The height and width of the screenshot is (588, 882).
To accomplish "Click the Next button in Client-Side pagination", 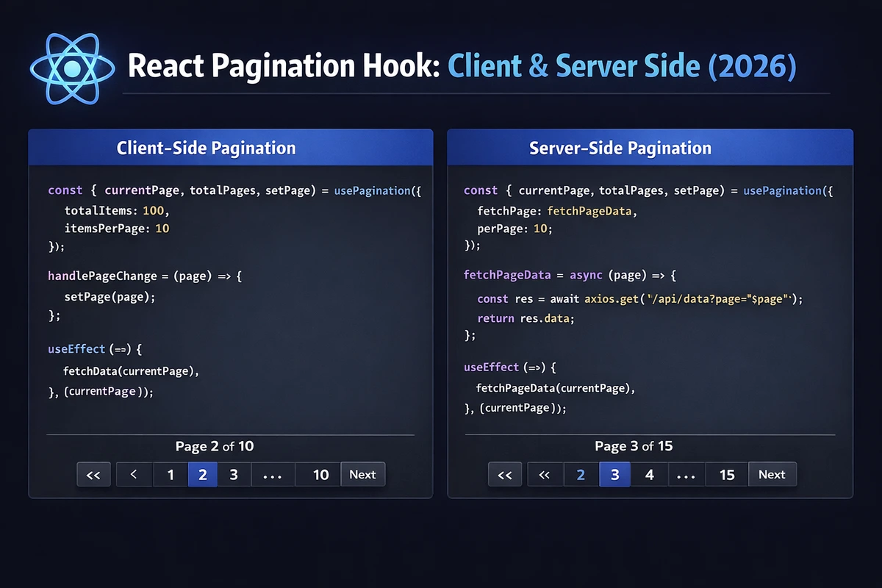I will [x=363, y=474].
